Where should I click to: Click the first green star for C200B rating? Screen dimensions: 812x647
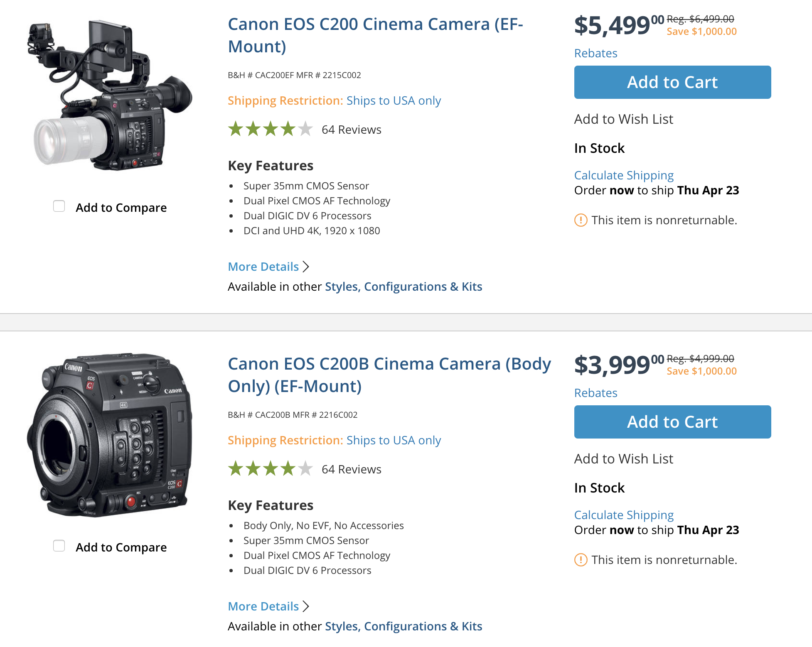(235, 469)
